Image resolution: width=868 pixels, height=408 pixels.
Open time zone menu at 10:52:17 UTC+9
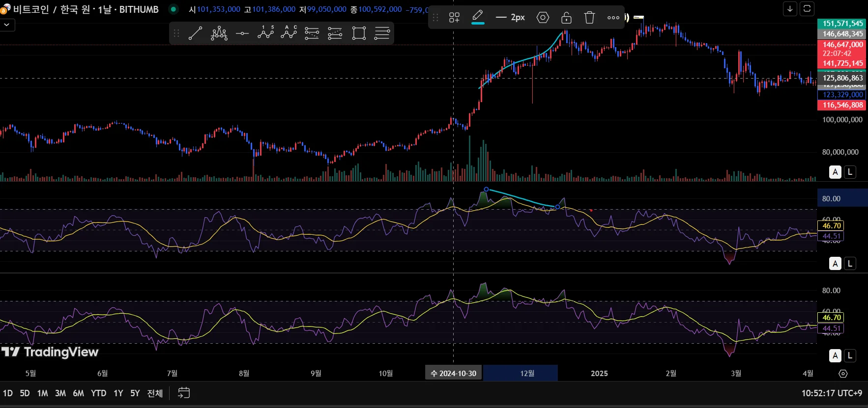(832, 393)
